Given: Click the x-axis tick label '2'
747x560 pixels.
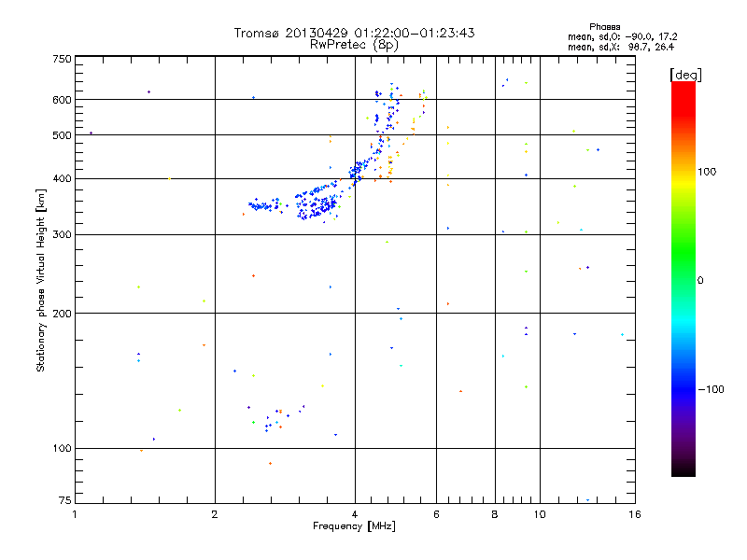Looking at the screenshot, I should pyautogui.click(x=215, y=514).
